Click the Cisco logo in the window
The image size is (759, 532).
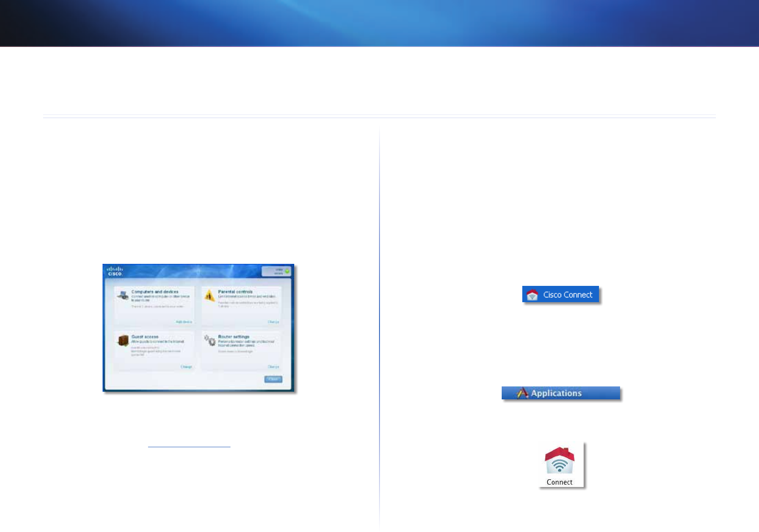click(x=115, y=271)
